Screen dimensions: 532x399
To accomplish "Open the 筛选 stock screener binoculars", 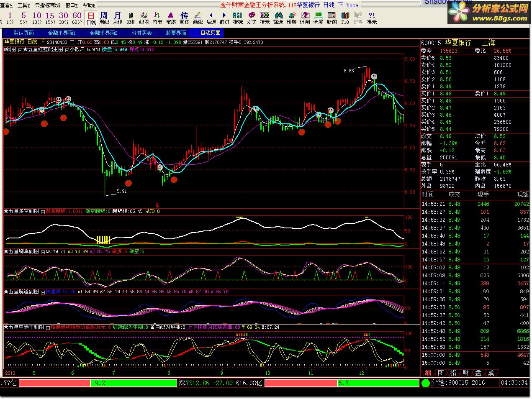I will [x=278, y=18].
